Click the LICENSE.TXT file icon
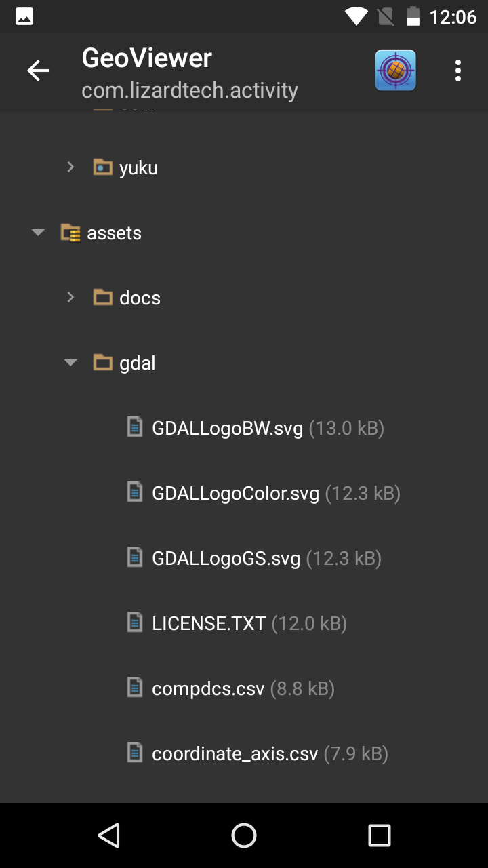The image size is (488, 868). (x=136, y=623)
